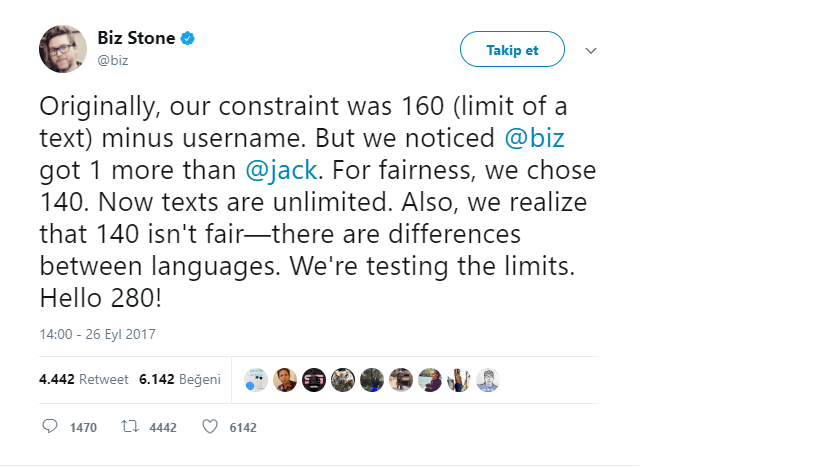Like the tweet with the heart icon

pos(210,427)
